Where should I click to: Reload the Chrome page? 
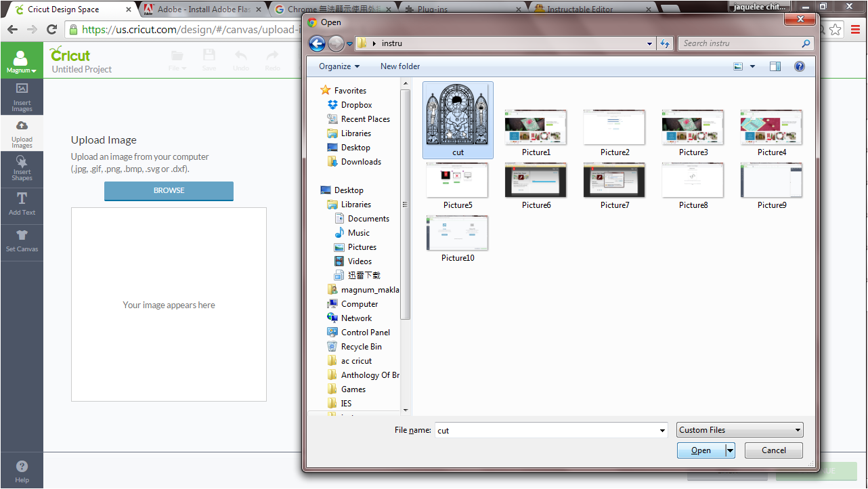point(51,30)
